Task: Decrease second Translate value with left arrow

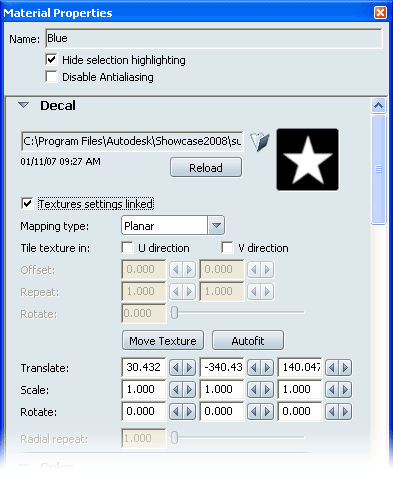Action: point(254,368)
